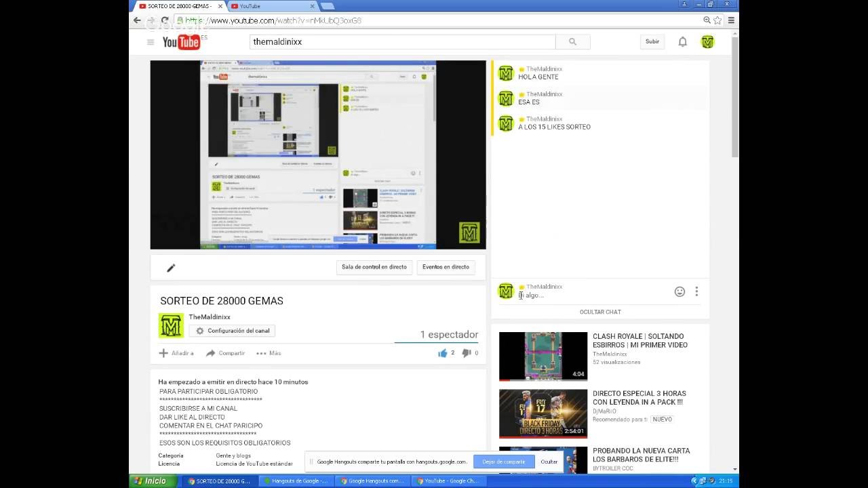Switch to Google Hangouts com taskbar window
The image size is (868, 488).
pos(373,481)
